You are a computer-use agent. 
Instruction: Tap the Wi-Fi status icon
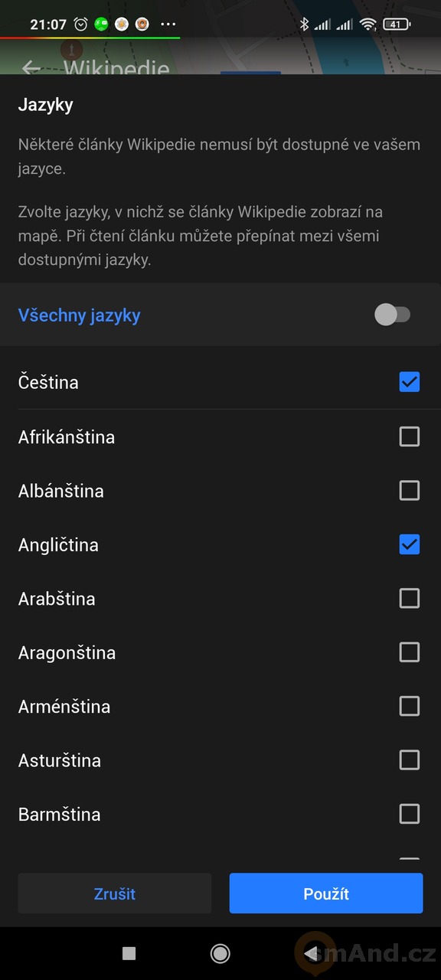(368, 24)
